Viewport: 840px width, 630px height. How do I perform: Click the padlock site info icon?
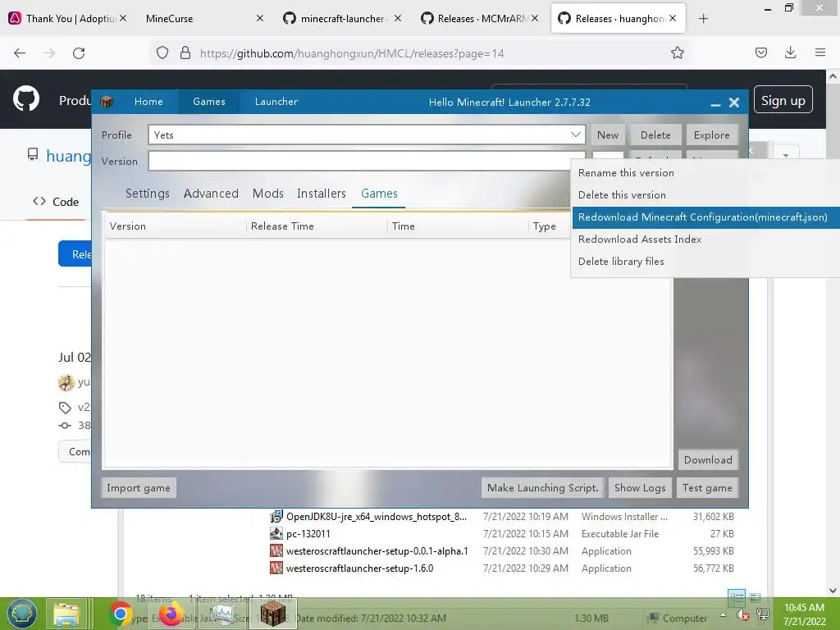point(185,52)
